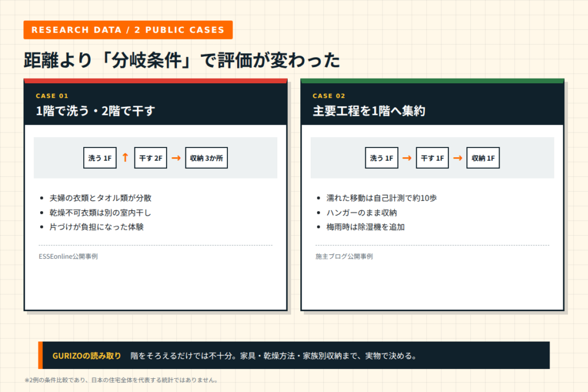Select the 洗う 1F box in Case 02
This screenshot has width=588, height=392.
(381, 158)
